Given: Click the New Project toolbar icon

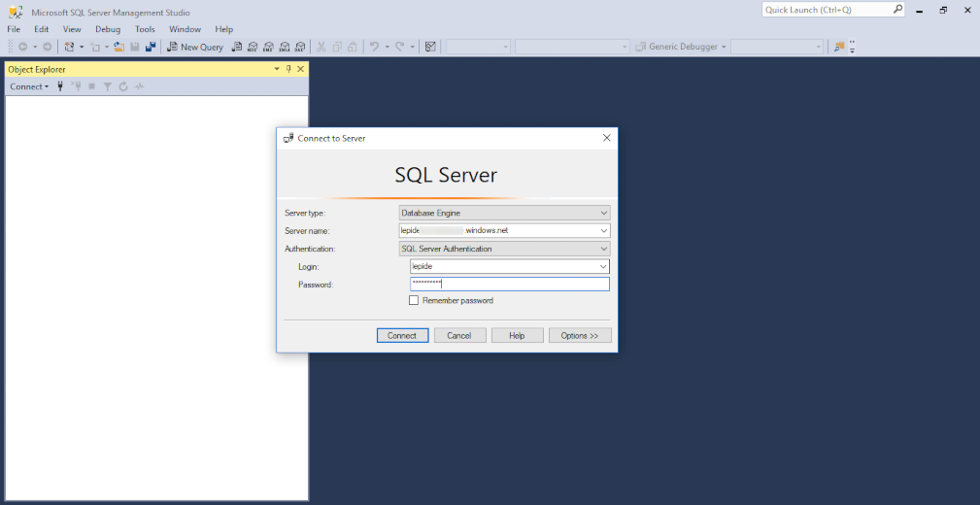Looking at the screenshot, I should click(x=69, y=47).
